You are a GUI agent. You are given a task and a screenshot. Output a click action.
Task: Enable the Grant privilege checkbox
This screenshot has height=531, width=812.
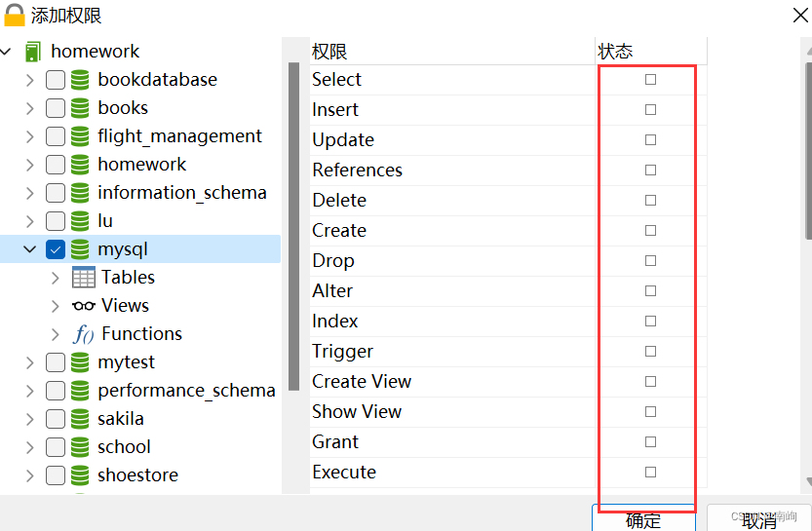[650, 441]
